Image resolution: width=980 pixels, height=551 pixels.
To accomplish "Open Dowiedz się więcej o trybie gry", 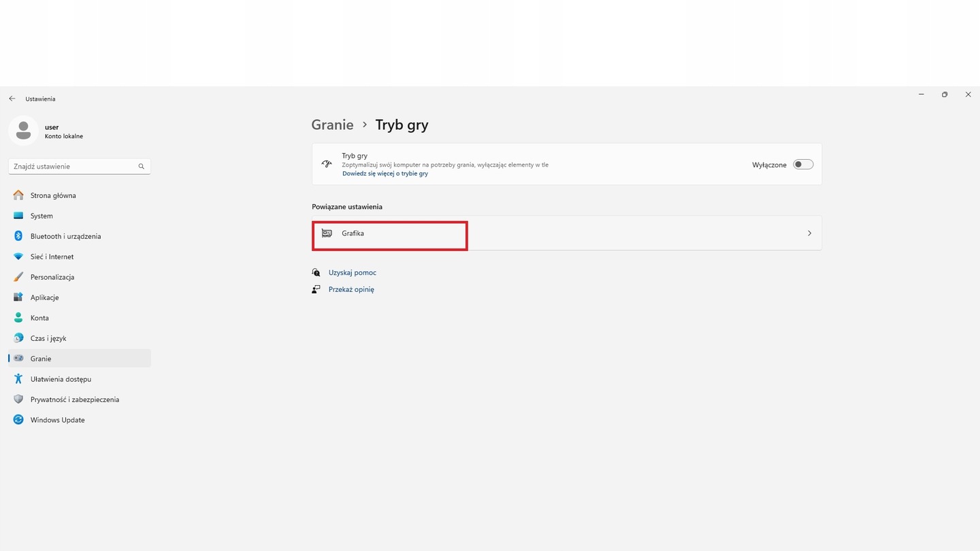I will [x=385, y=173].
